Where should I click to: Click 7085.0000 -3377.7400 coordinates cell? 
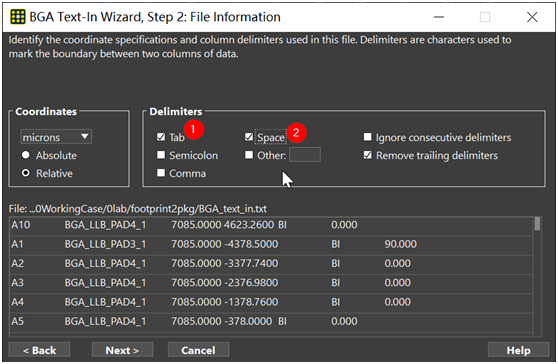[225, 263]
